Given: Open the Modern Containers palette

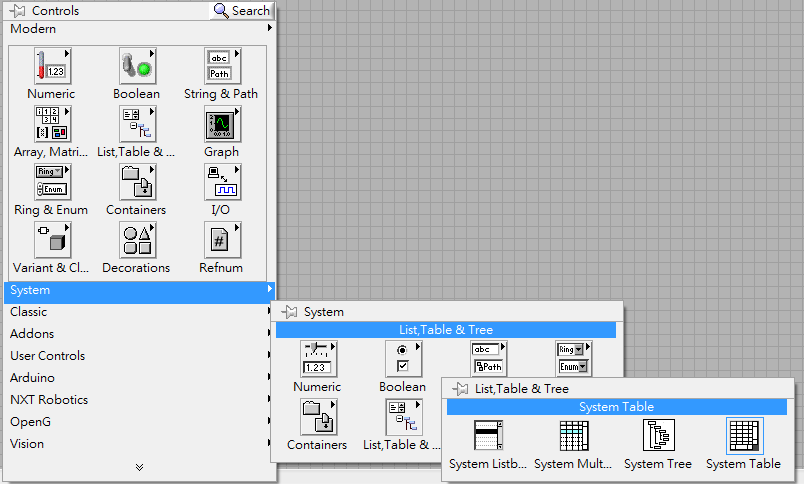Looking at the screenshot, I should 137,182.
